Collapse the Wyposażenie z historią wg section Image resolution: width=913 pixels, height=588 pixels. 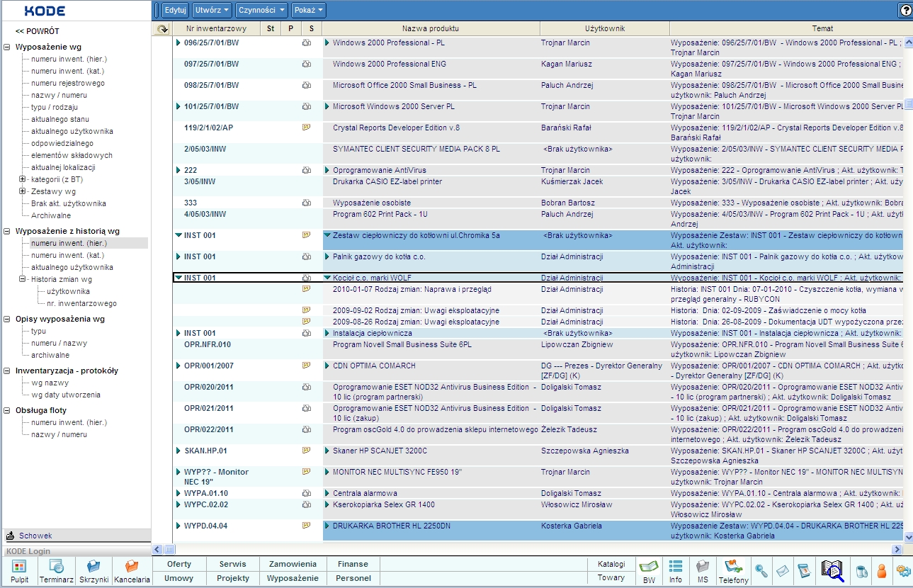point(7,231)
